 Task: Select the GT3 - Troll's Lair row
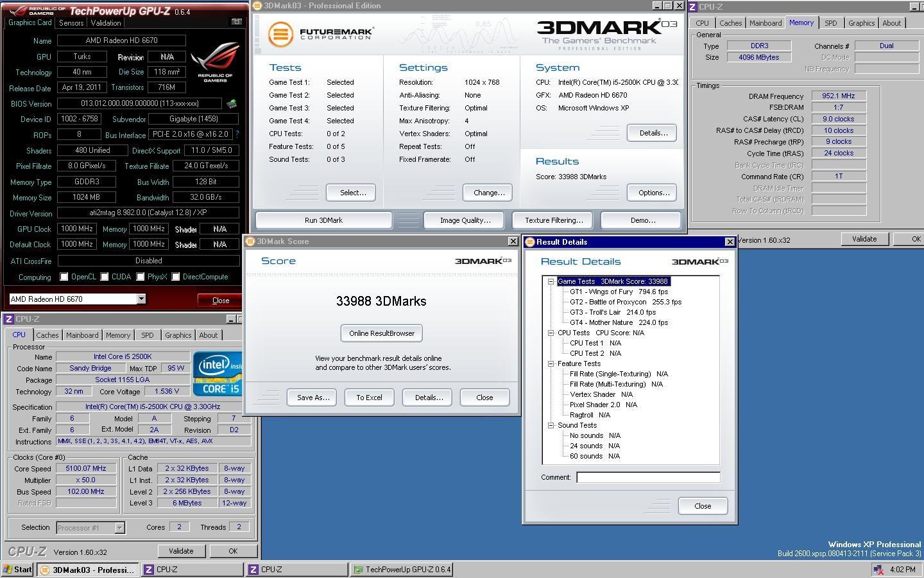[x=613, y=312]
